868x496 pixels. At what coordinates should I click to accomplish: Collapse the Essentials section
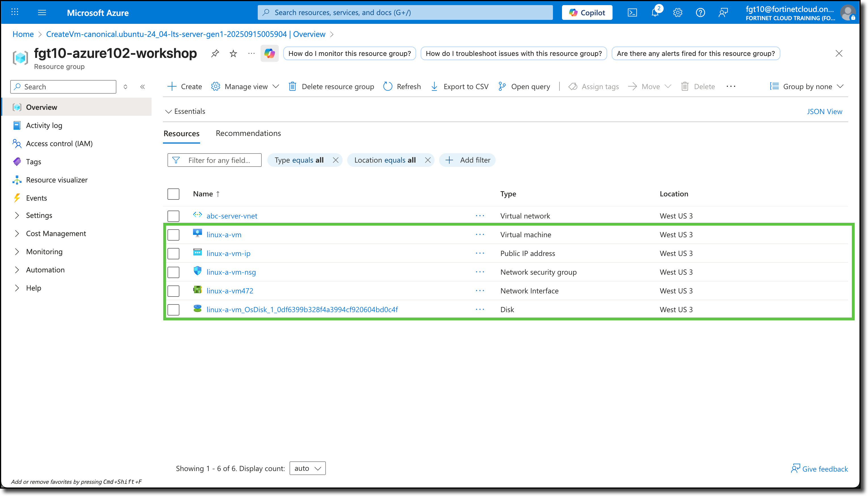click(x=186, y=111)
